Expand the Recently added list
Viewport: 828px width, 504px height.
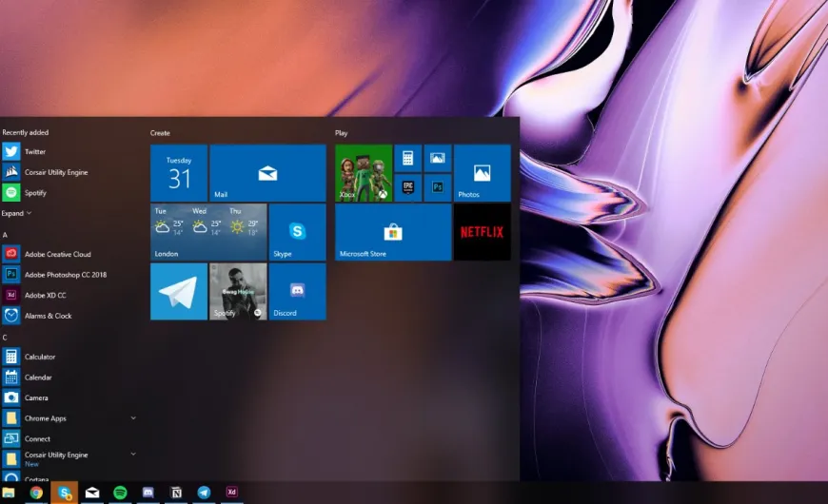click(x=16, y=213)
